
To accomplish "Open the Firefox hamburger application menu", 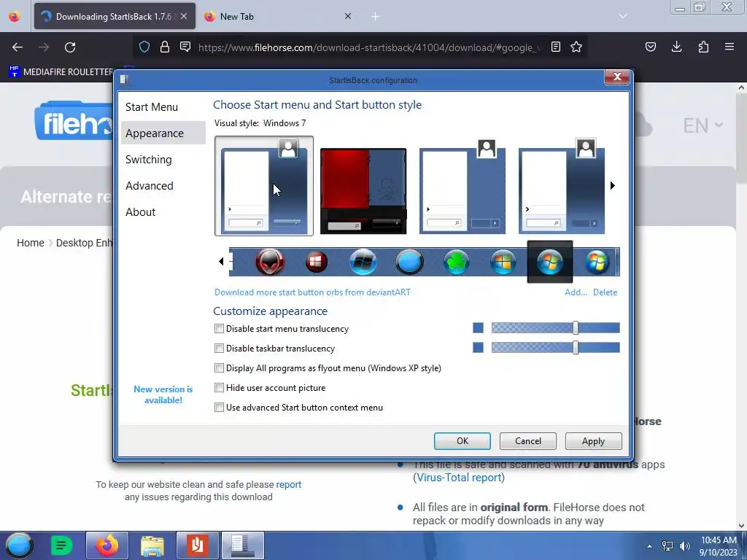I will click(729, 47).
